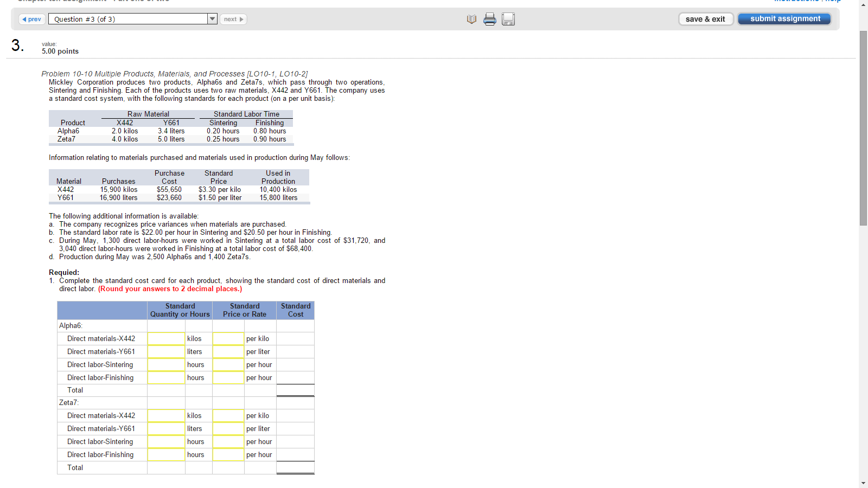This screenshot has width=868, height=488.
Task: Click save & exit button
Action: coord(705,19)
